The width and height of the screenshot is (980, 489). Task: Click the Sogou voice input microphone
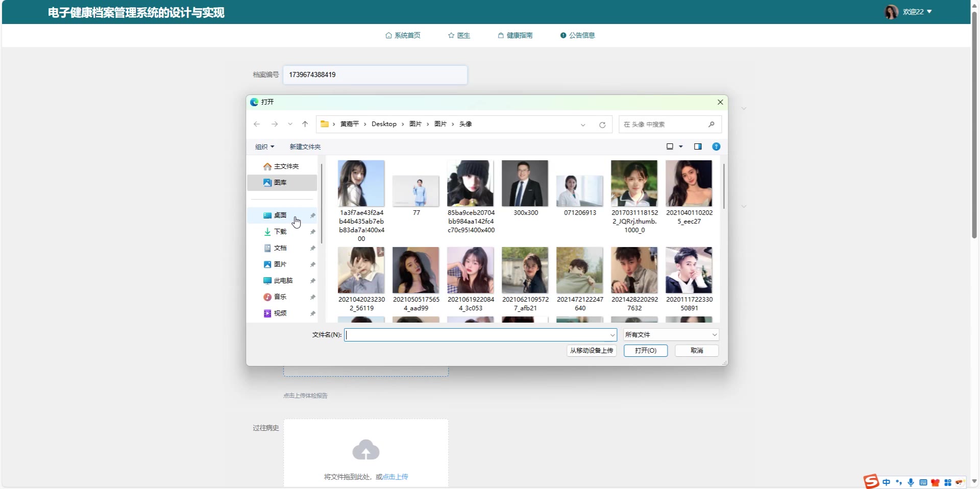coord(911,482)
